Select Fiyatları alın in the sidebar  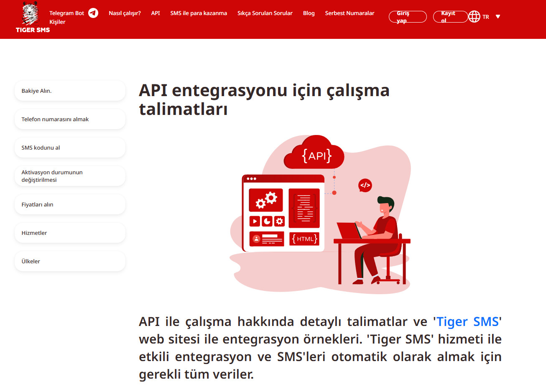(70, 204)
